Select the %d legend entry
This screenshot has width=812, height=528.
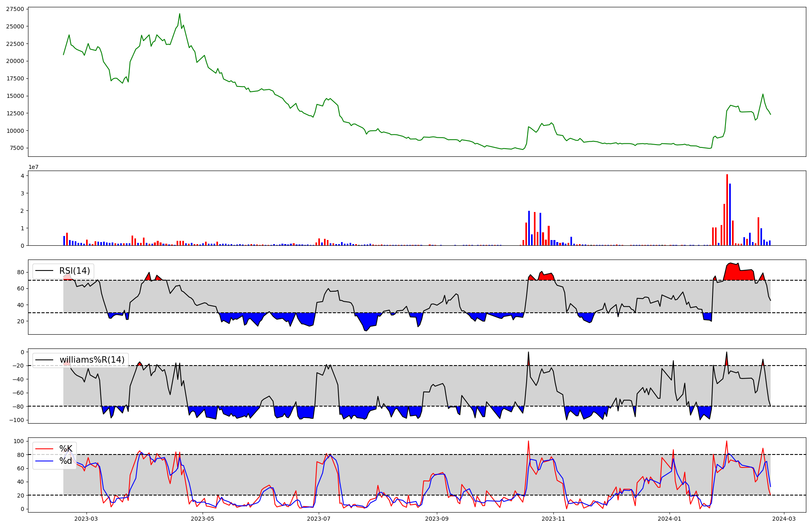[66, 461]
